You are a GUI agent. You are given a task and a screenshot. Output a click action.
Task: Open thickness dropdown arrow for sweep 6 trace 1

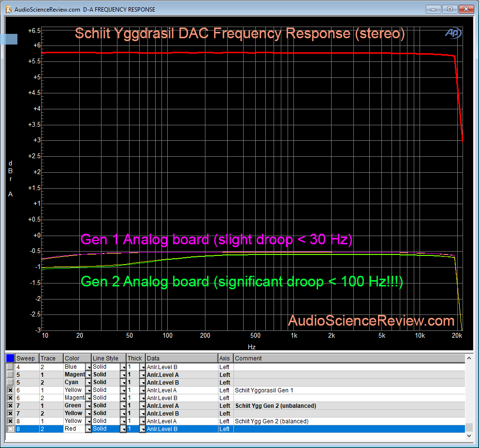[143, 390]
